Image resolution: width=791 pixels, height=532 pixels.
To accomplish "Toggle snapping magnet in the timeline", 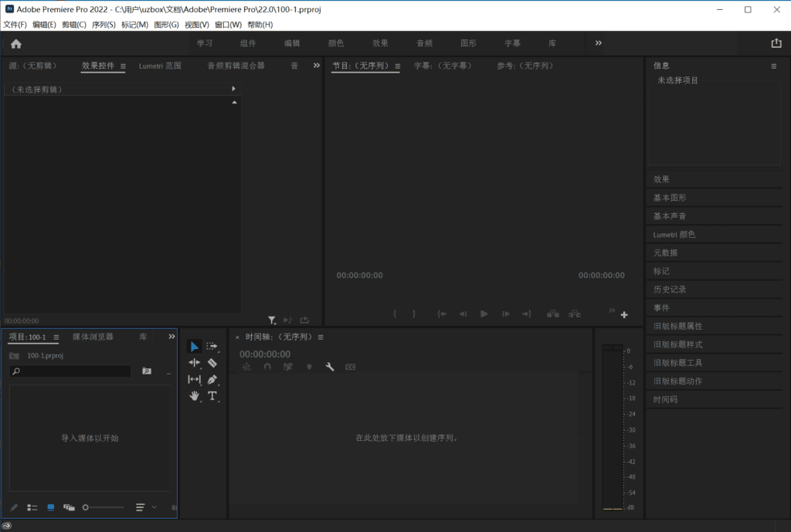I will coord(267,367).
